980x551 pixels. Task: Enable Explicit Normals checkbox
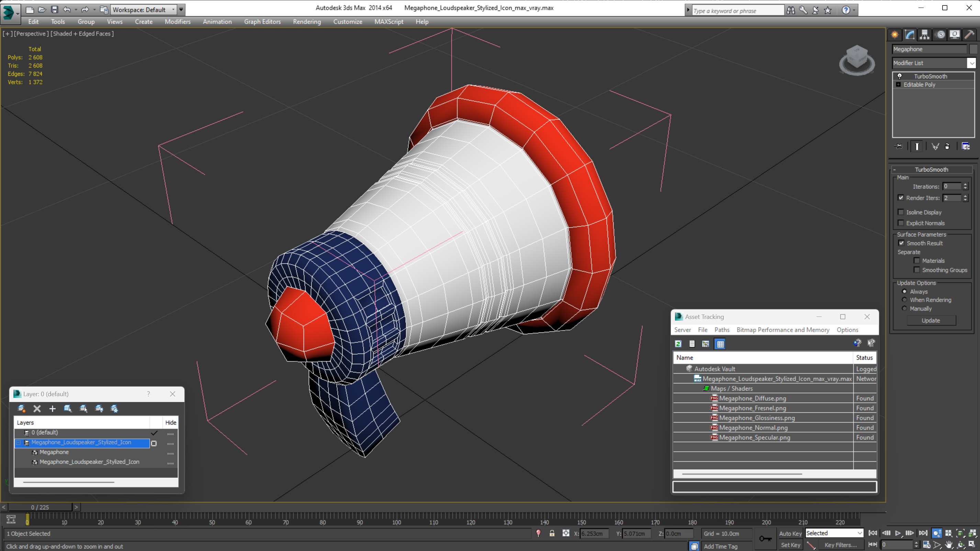pos(901,223)
